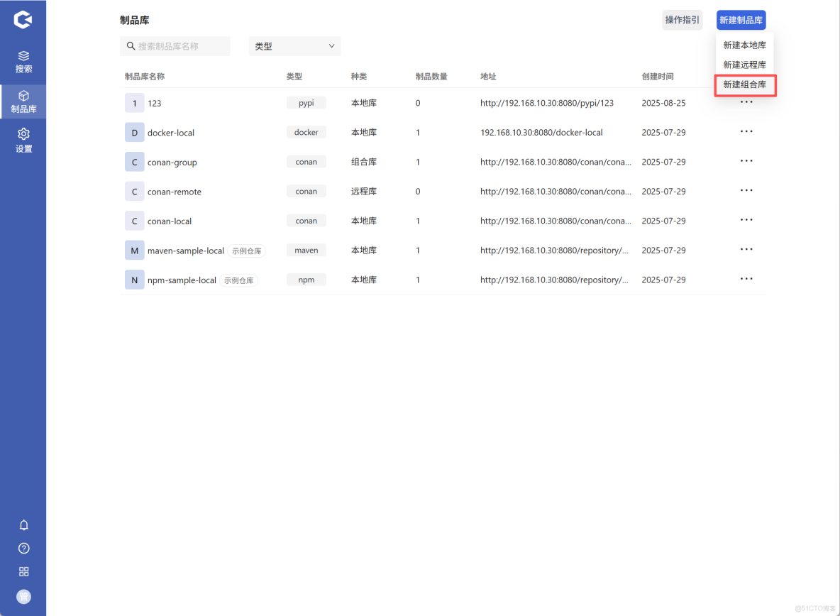Select the highlighted 新建组合库 menu option
The height and width of the screenshot is (616, 840).
(744, 84)
